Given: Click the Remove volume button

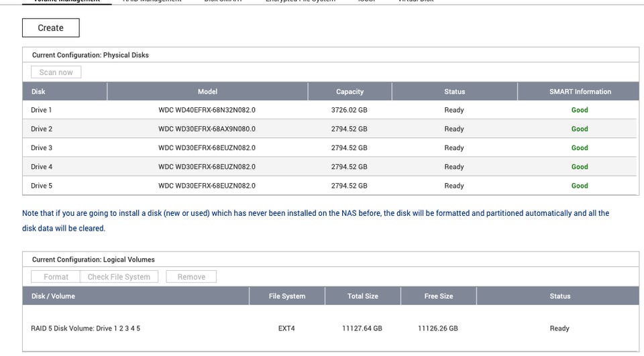Looking at the screenshot, I should [191, 277].
